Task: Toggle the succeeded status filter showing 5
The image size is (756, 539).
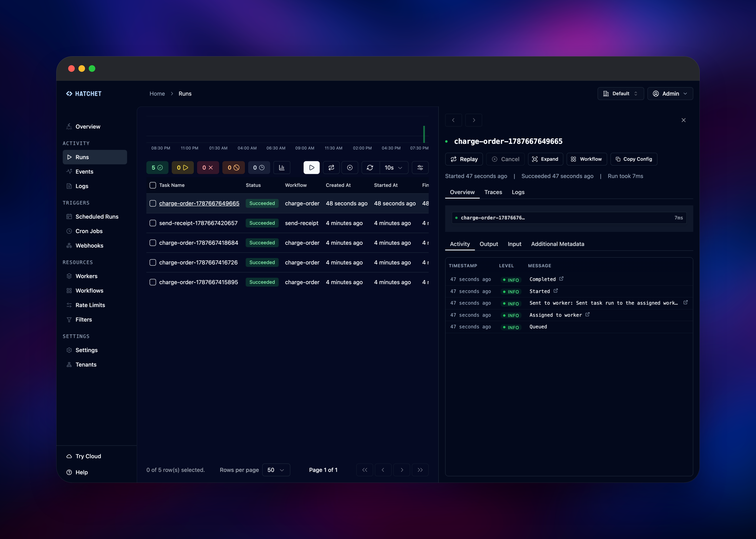Action: pyautogui.click(x=157, y=168)
